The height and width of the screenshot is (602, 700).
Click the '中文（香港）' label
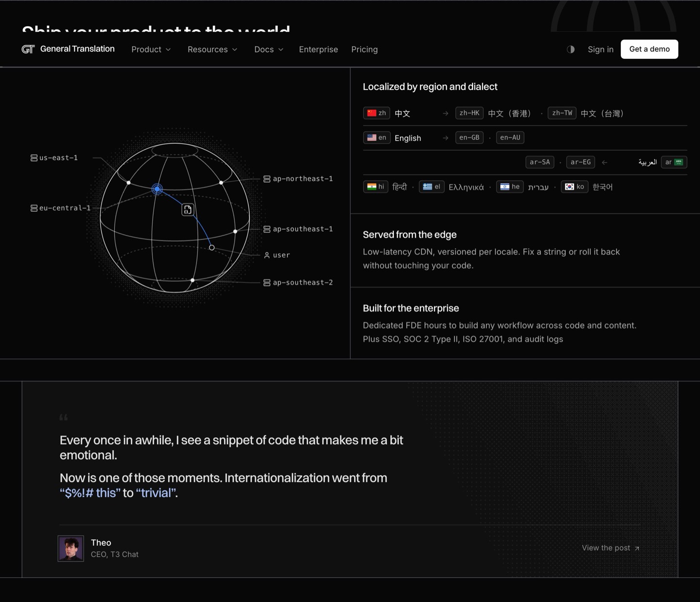509,114
